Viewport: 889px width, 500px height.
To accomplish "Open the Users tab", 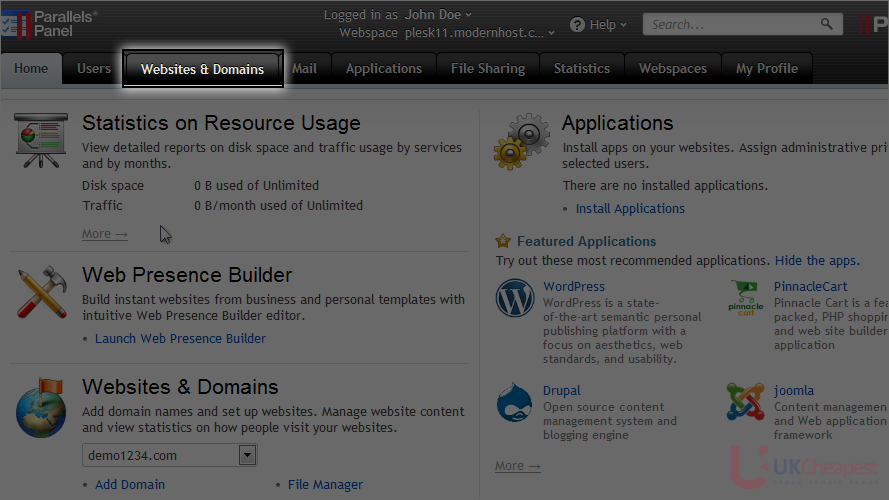I will 94,69.
